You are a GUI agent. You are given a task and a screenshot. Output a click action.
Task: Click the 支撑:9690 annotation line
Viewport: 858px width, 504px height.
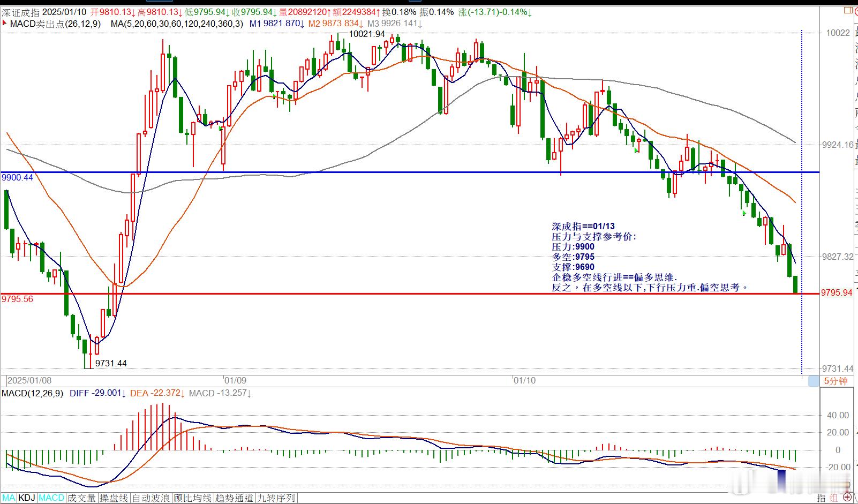point(573,267)
